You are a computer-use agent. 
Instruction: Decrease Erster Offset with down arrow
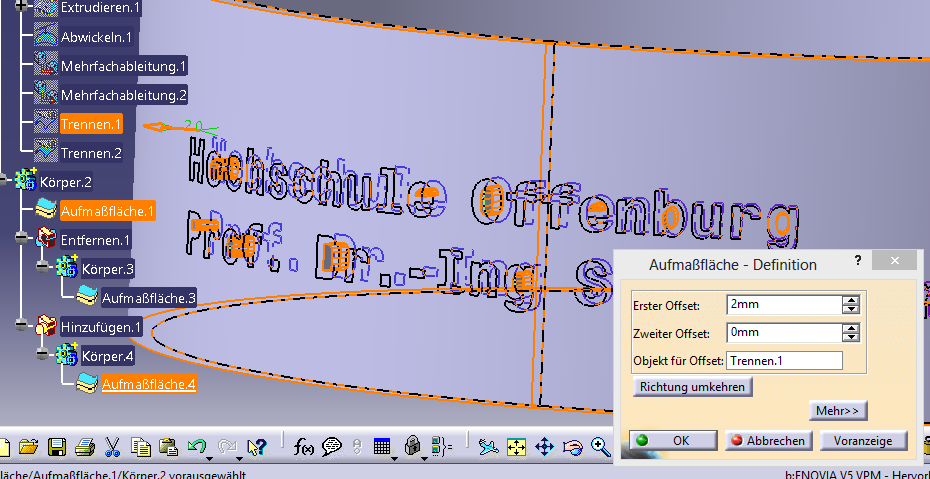pos(851,309)
